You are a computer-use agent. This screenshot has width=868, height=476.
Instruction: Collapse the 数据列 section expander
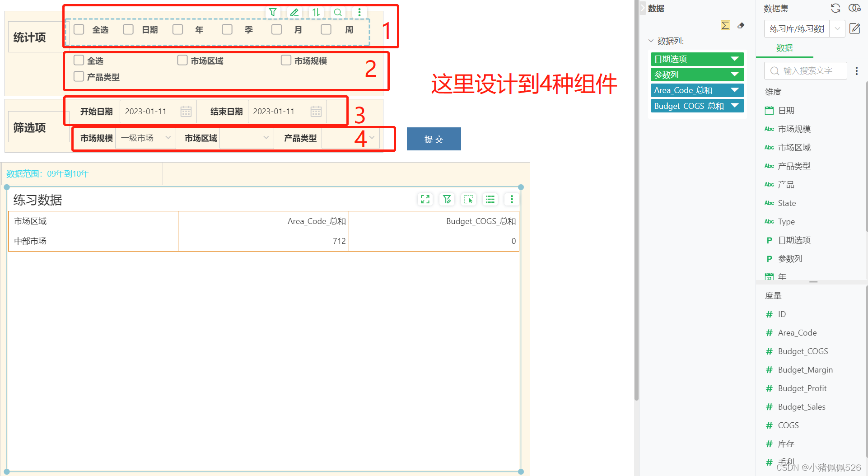pos(651,41)
